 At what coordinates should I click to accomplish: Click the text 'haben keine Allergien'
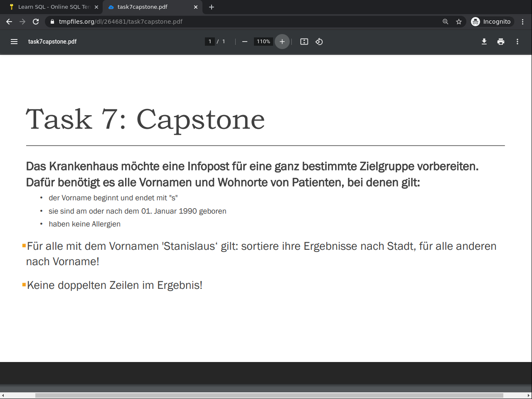coord(84,224)
